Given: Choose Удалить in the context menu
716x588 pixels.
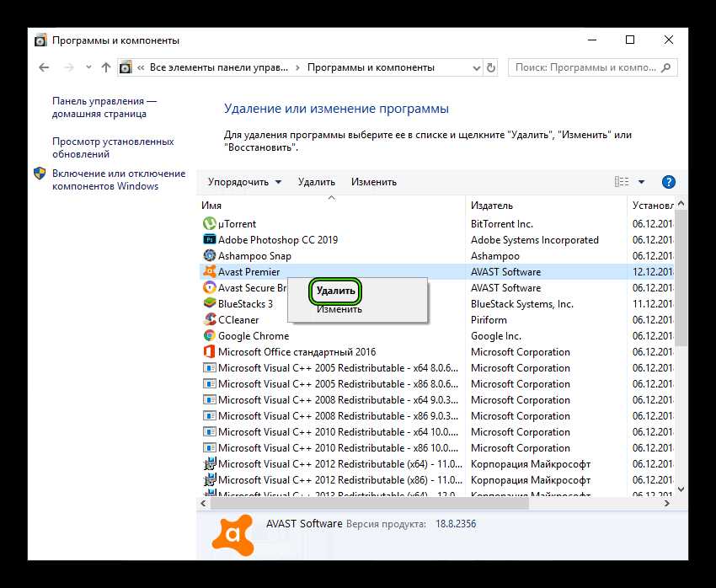Looking at the screenshot, I should click(335, 291).
